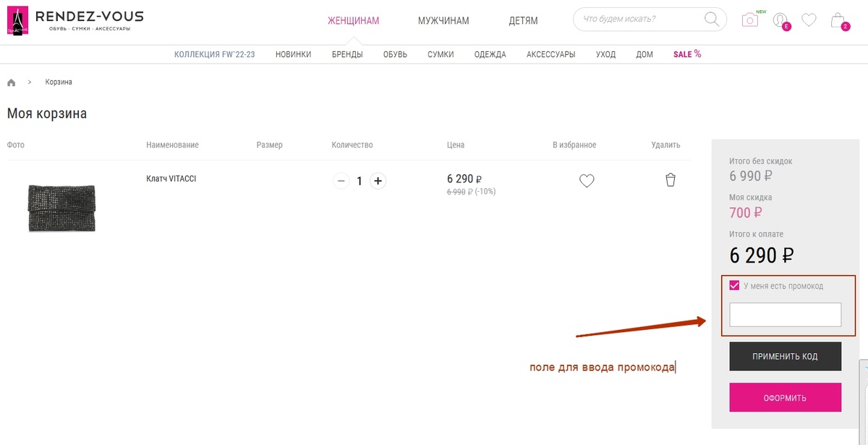This screenshot has height=445, width=868.
Task: Increase quantity with plus button
Action: point(378,181)
